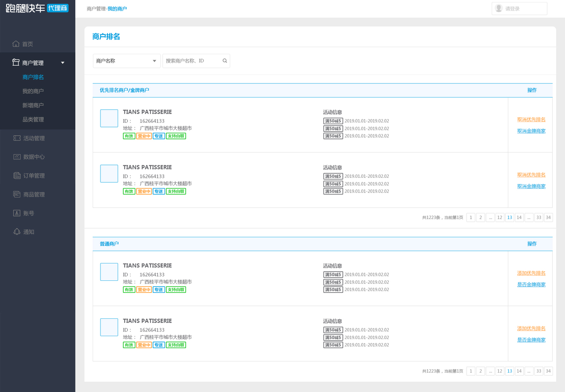The width and height of the screenshot is (565, 392).
Task: Go to page 12 in ordinary merchants pagination
Action: coord(500,371)
